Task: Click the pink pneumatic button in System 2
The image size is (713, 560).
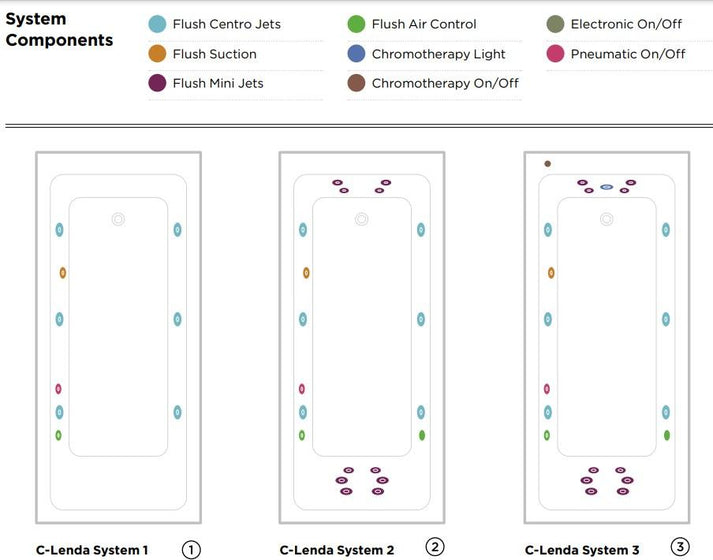Action: [302, 389]
